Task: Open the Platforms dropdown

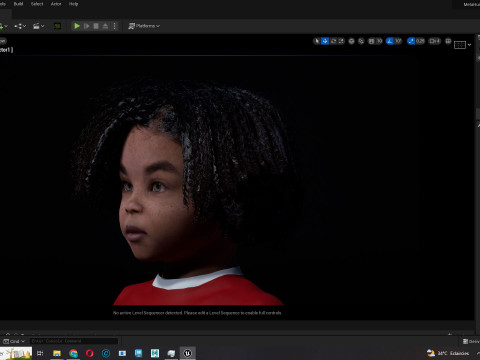Action: pos(144,26)
